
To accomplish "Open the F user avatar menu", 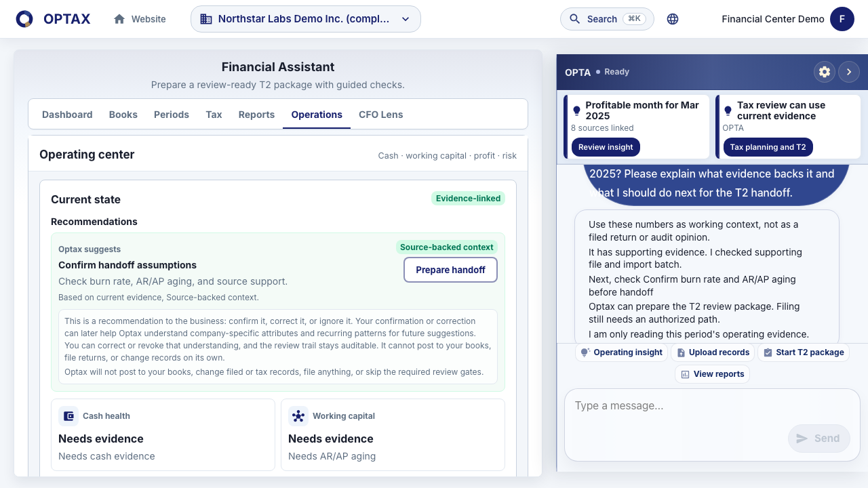I will click(842, 19).
